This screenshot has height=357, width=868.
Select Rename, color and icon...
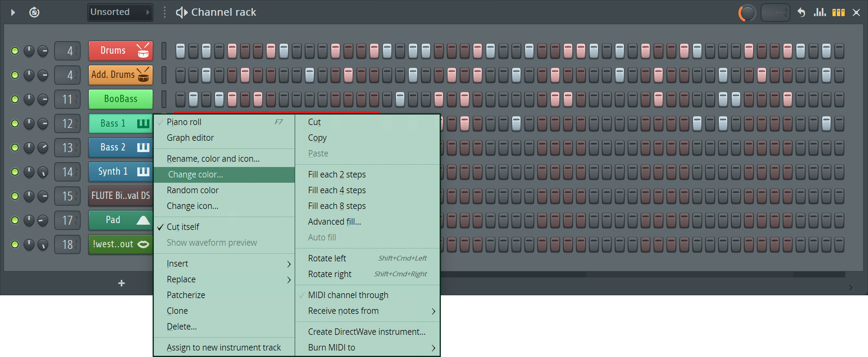click(224, 159)
